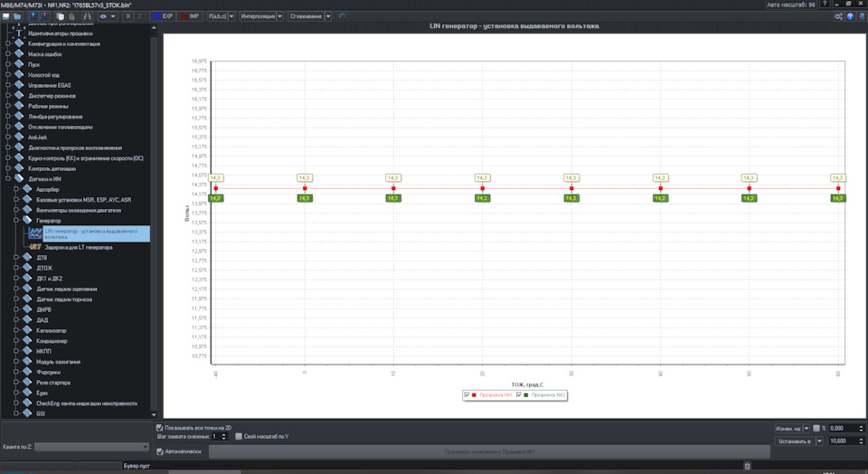Enable 'Свой масштаб по Y' checkbox
The image size is (868, 474).
click(239, 436)
